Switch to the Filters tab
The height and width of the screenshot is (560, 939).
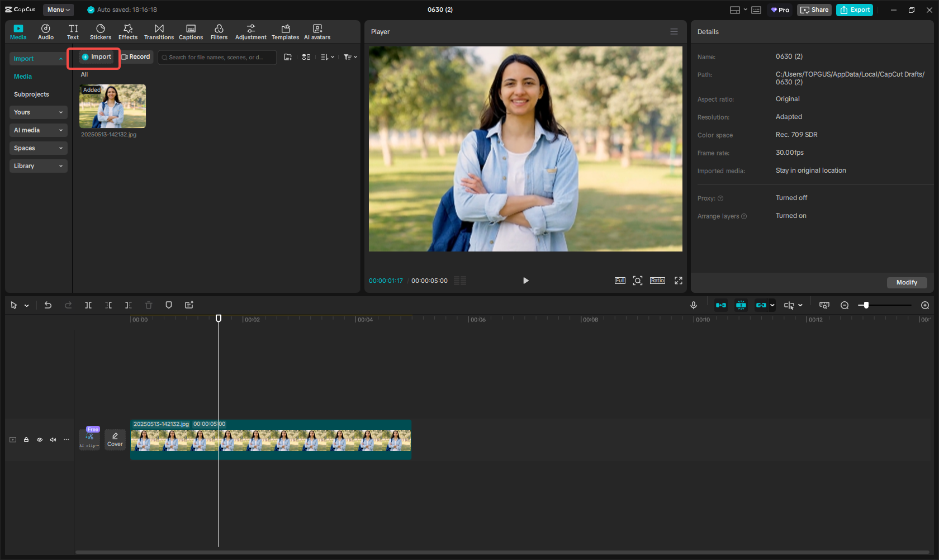tap(219, 32)
